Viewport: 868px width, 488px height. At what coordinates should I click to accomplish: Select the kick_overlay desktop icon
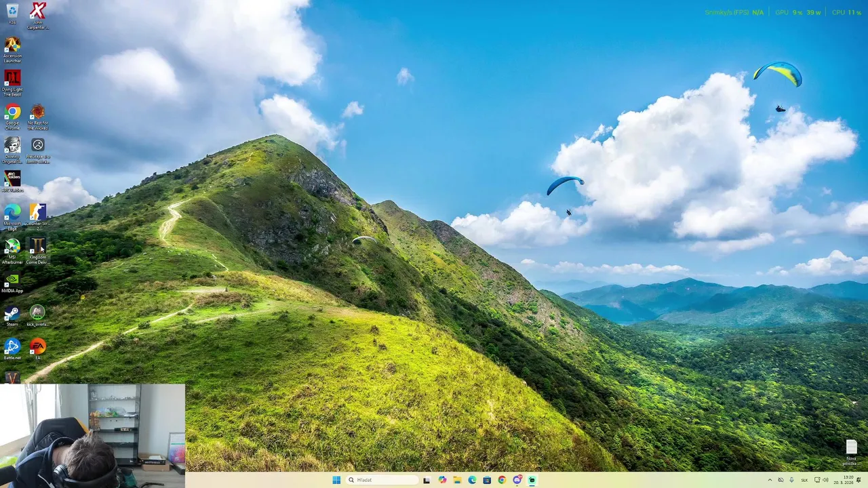point(38,315)
